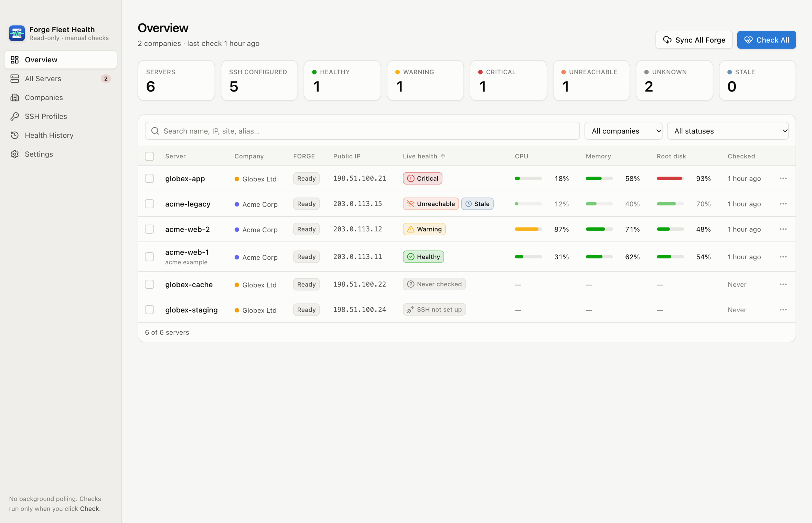The width and height of the screenshot is (812, 523).
Task: Open All Servers page
Action: click(61, 79)
